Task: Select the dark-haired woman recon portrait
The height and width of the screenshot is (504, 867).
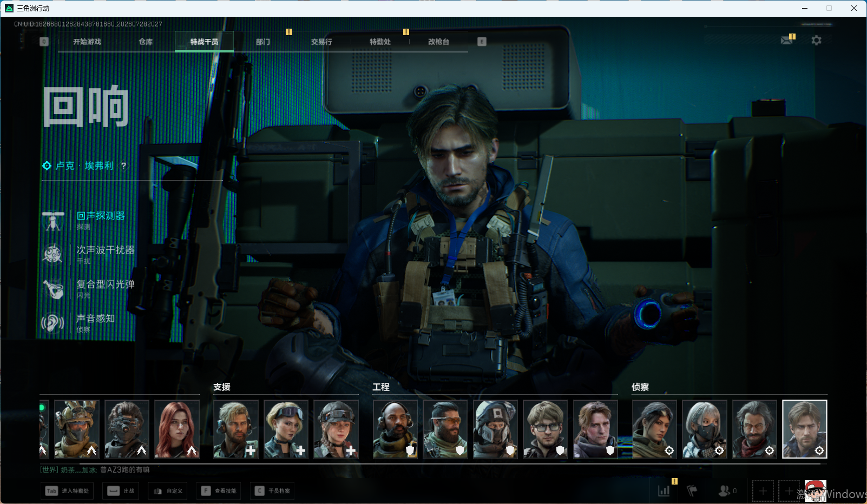Action: [654, 429]
